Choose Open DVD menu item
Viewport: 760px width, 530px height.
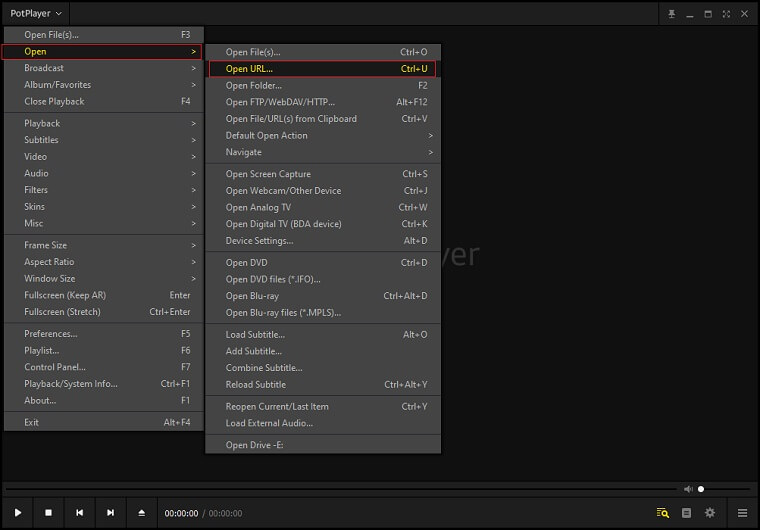pyautogui.click(x=323, y=262)
